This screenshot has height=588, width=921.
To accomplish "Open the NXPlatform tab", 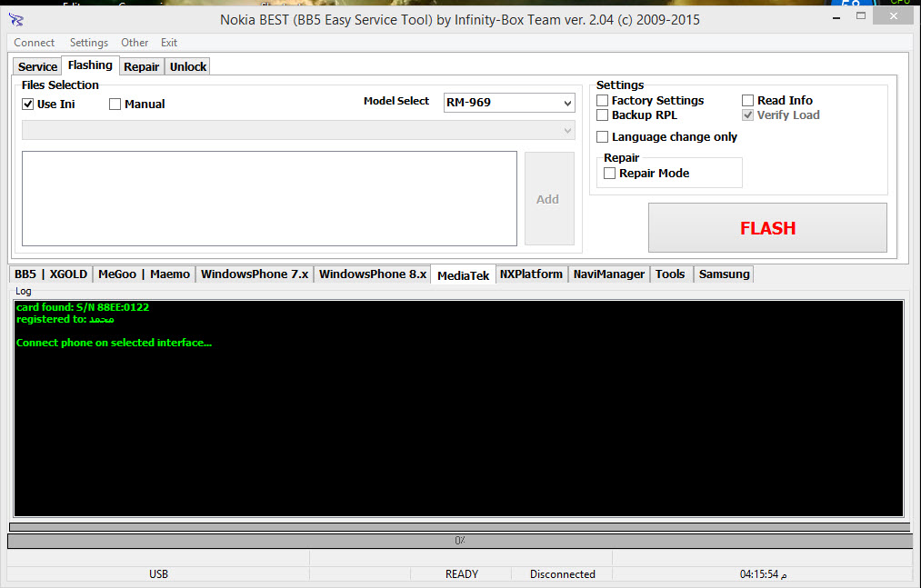I will coord(531,274).
